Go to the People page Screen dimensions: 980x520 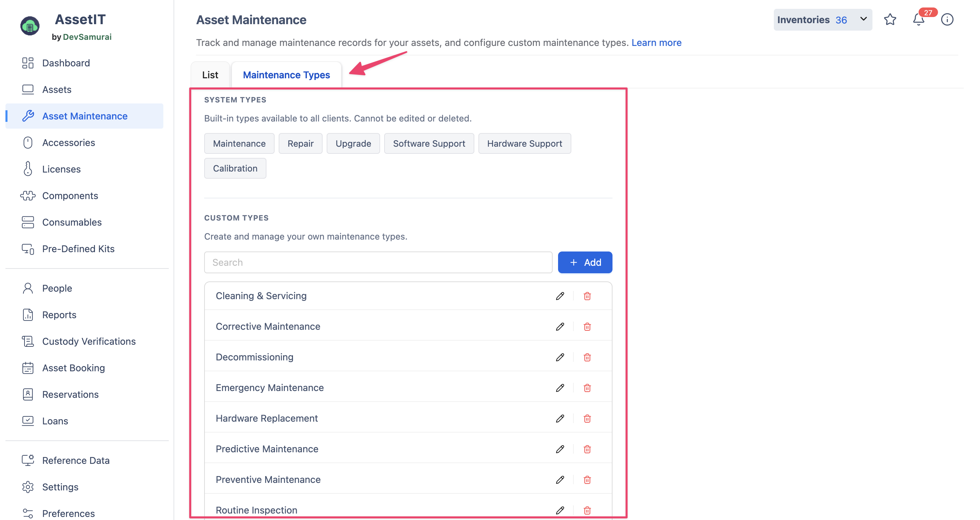pos(84,288)
